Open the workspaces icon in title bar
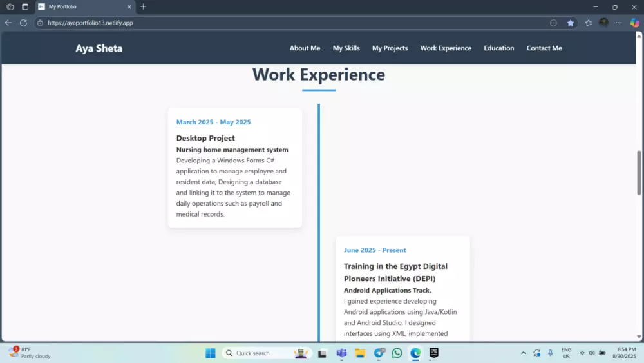 point(10,6)
